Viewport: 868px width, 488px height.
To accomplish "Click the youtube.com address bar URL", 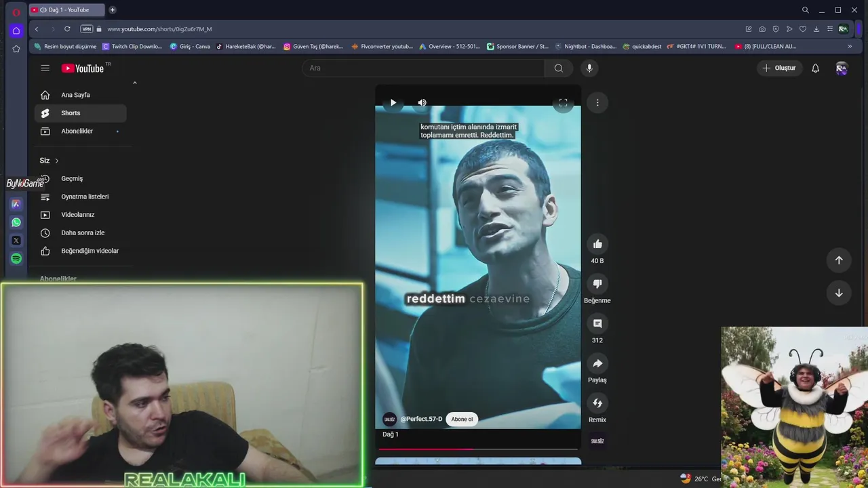I will pyautogui.click(x=159, y=29).
